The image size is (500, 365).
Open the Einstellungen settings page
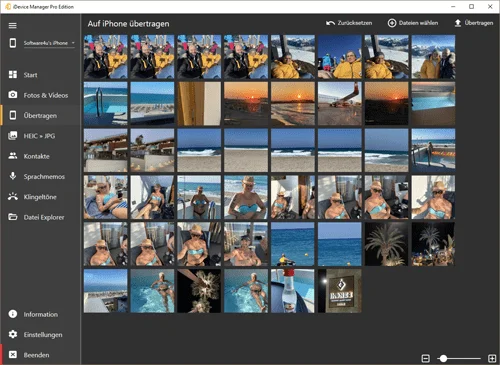coord(43,335)
